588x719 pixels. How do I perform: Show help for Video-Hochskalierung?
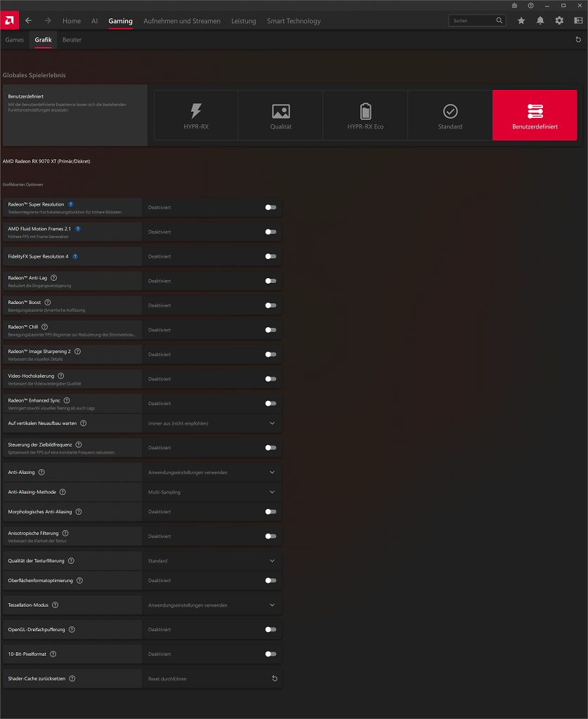tap(61, 376)
